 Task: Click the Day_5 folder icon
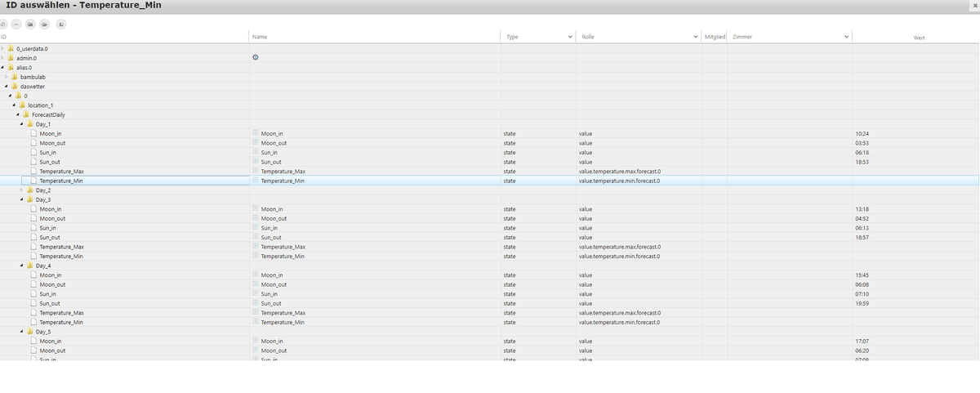tap(30, 332)
